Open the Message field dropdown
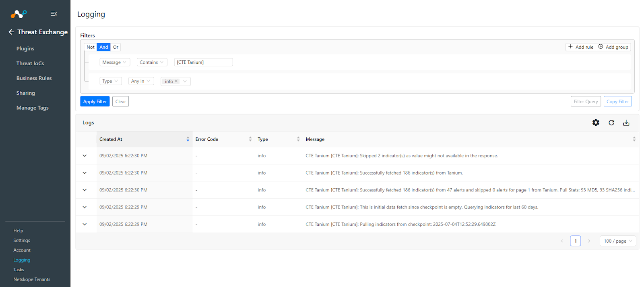This screenshot has width=644, height=287. tap(115, 62)
